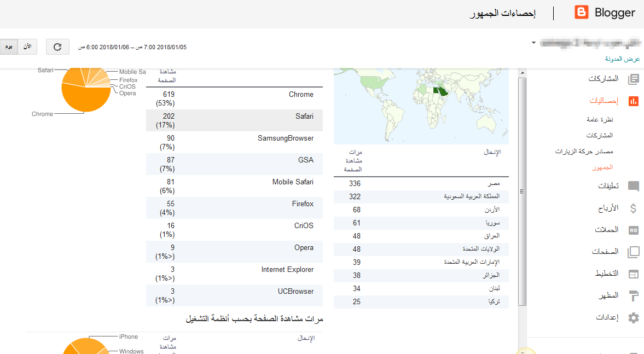Image resolution: width=644 pixels, height=354 pixels.
Task: Click the تعليقات comments bubble icon
Action: click(x=633, y=186)
